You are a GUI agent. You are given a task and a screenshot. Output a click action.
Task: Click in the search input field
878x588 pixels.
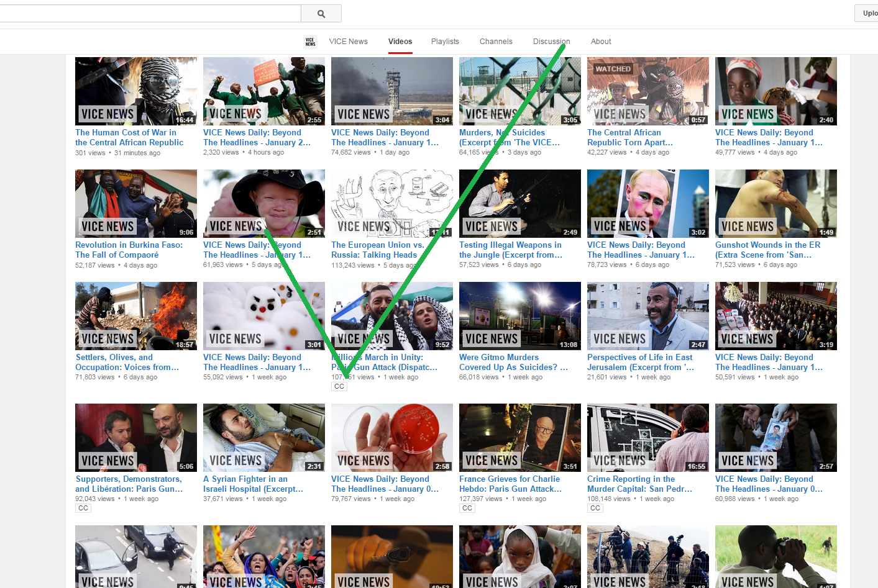point(149,14)
